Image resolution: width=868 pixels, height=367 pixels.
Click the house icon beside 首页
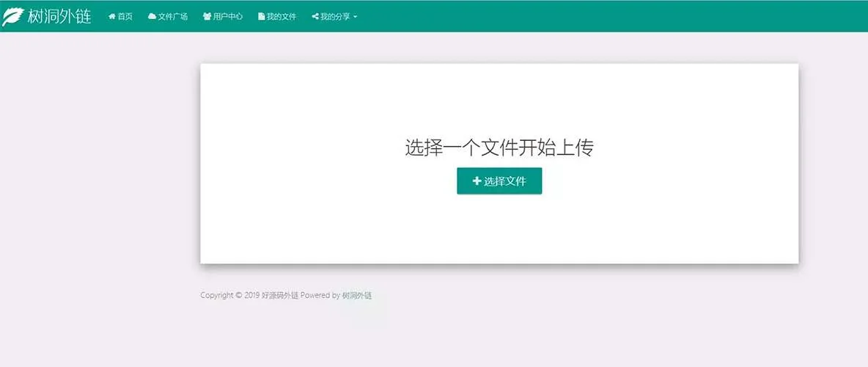[x=112, y=16]
